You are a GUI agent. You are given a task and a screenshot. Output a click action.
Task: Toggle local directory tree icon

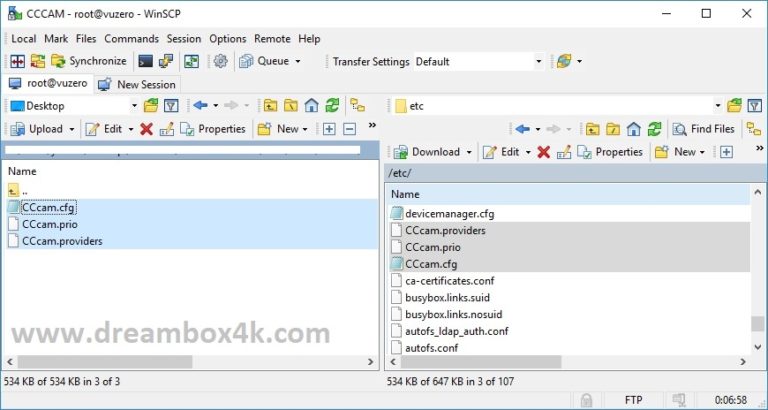[358, 105]
